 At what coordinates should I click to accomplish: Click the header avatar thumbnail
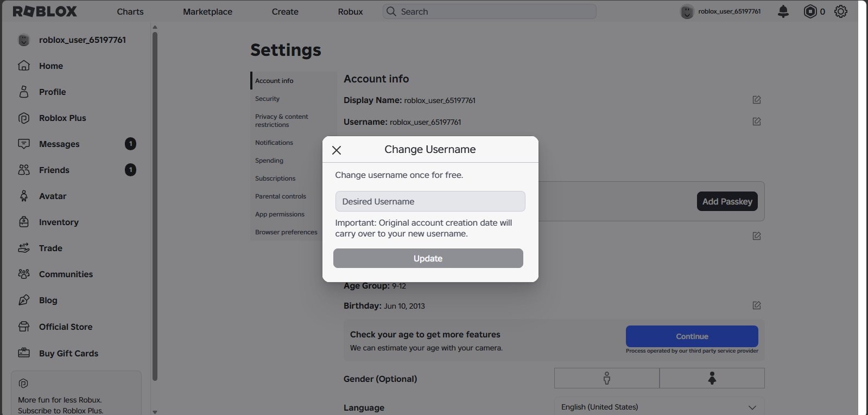coord(687,11)
